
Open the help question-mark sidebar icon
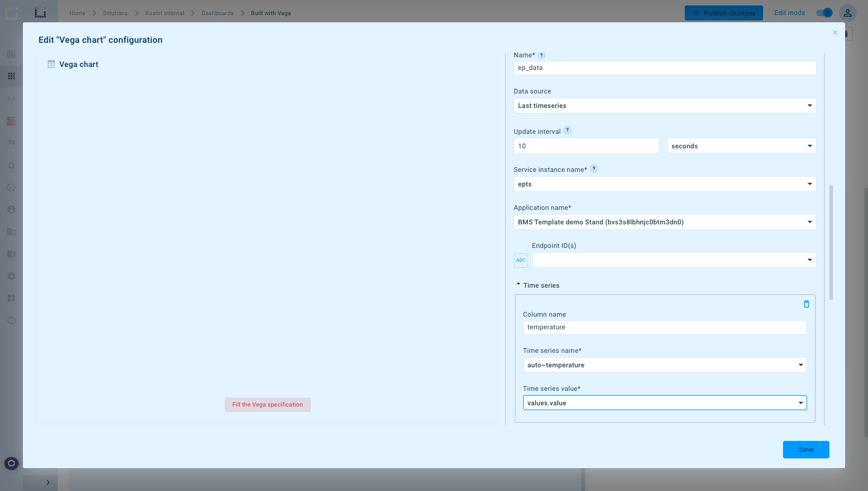pyautogui.click(x=11, y=320)
